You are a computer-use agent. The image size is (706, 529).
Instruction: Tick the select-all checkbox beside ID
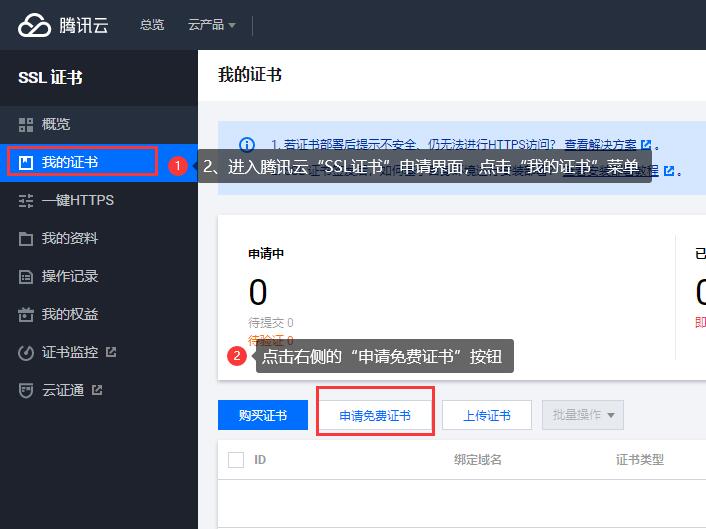(236, 460)
